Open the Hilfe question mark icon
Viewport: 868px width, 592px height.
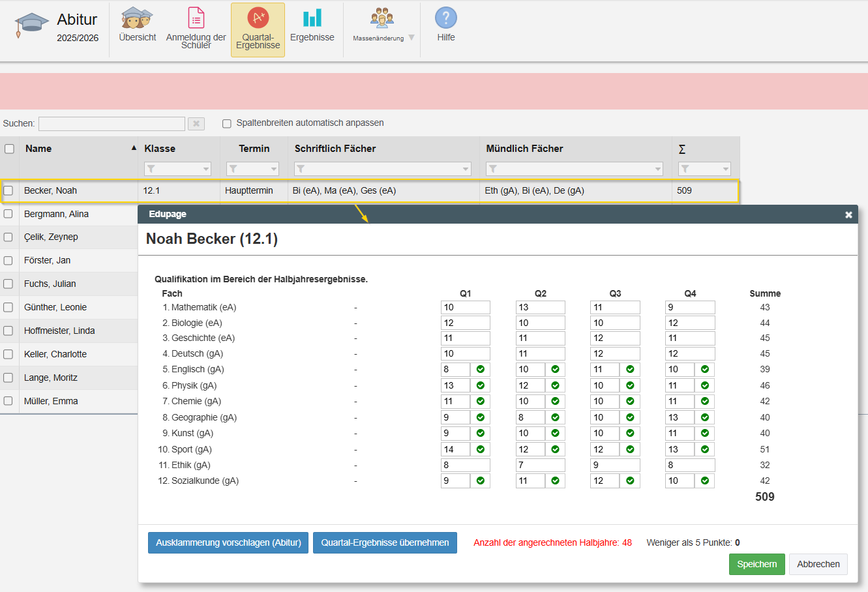pyautogui.click(x=445, y=18)
